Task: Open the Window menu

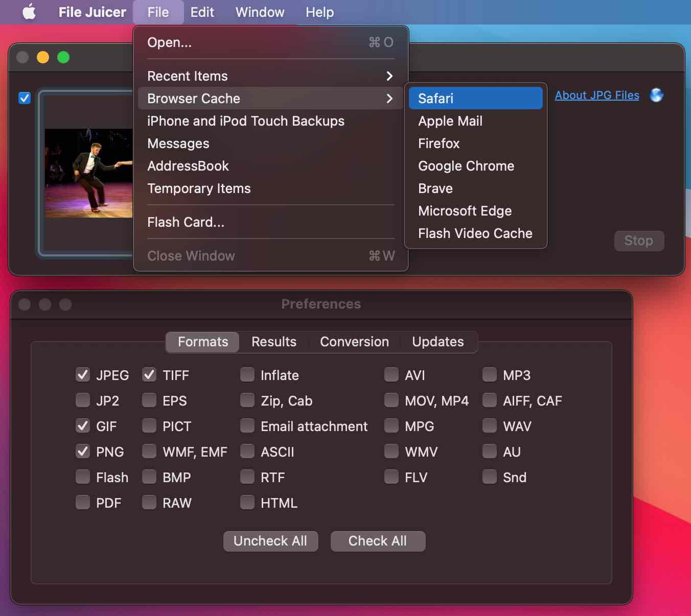Action: pyautogui.click(x=260, y=12)
